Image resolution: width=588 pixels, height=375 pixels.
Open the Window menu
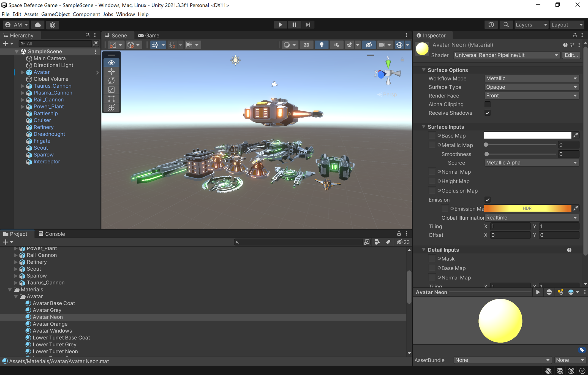click(x=125, y=14)
